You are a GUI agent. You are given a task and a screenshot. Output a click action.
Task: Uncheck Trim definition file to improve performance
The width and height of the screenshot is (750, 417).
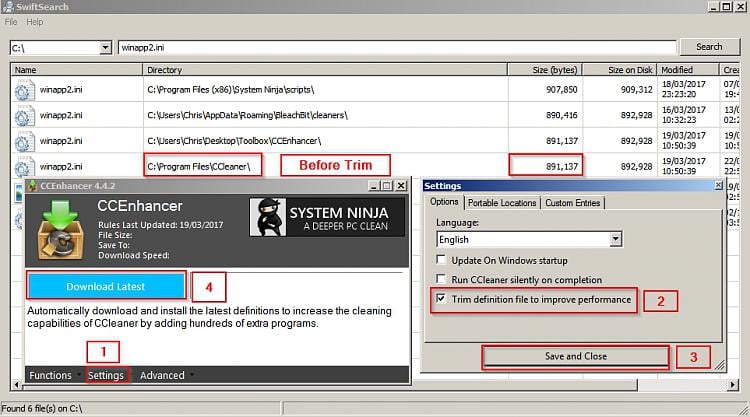(x=441, y=299)
